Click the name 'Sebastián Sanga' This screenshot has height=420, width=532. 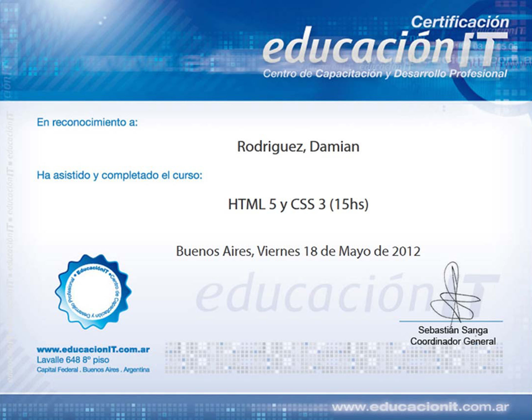pyautogui.click(x=453, y=330)
